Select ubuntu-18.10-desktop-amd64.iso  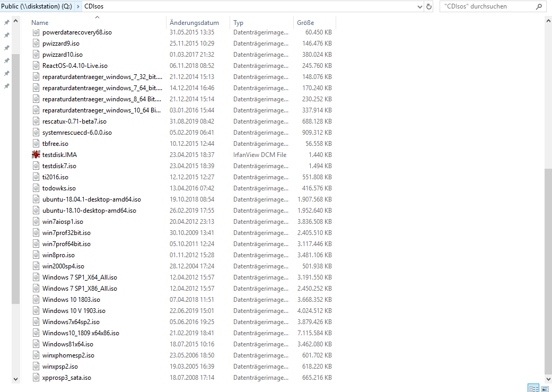click(x=89, y=210)
